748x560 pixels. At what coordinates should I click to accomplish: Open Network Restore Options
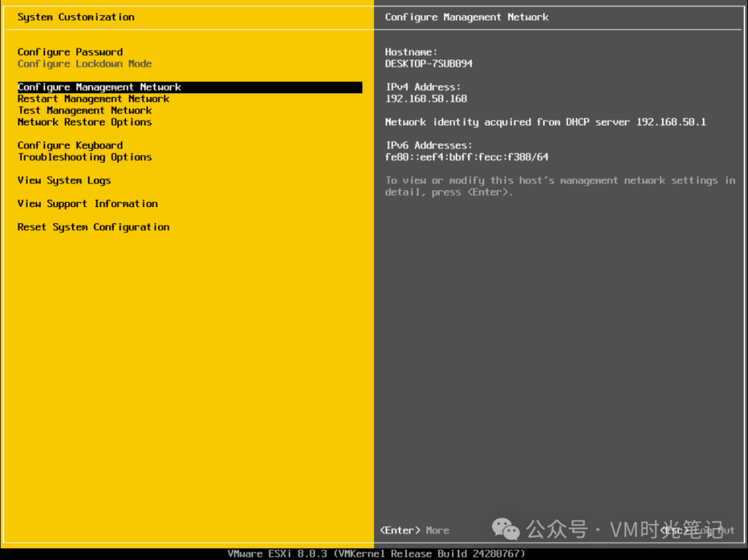[84, 122]
